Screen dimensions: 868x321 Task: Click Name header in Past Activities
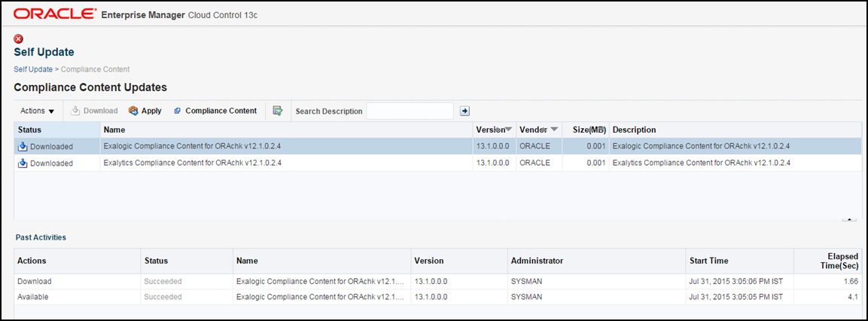point(247,261)
